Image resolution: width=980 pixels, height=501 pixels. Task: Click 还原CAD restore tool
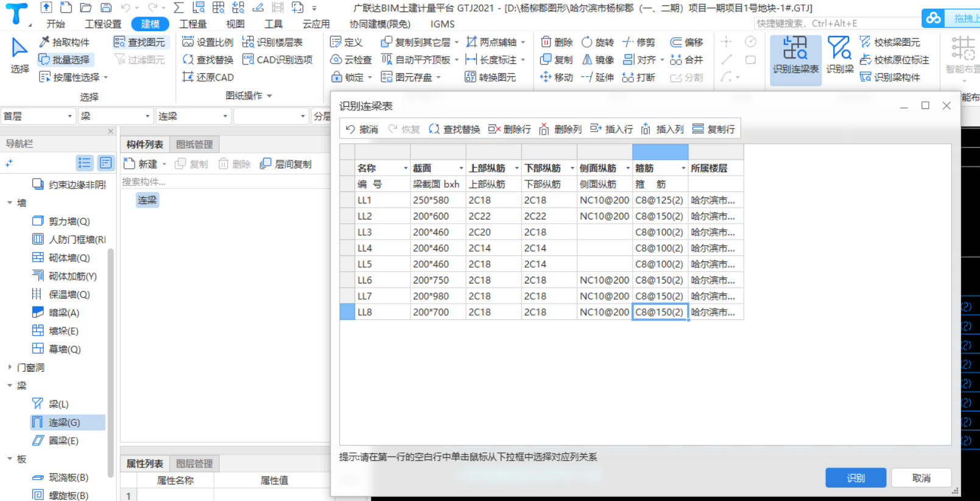point(208,77)
